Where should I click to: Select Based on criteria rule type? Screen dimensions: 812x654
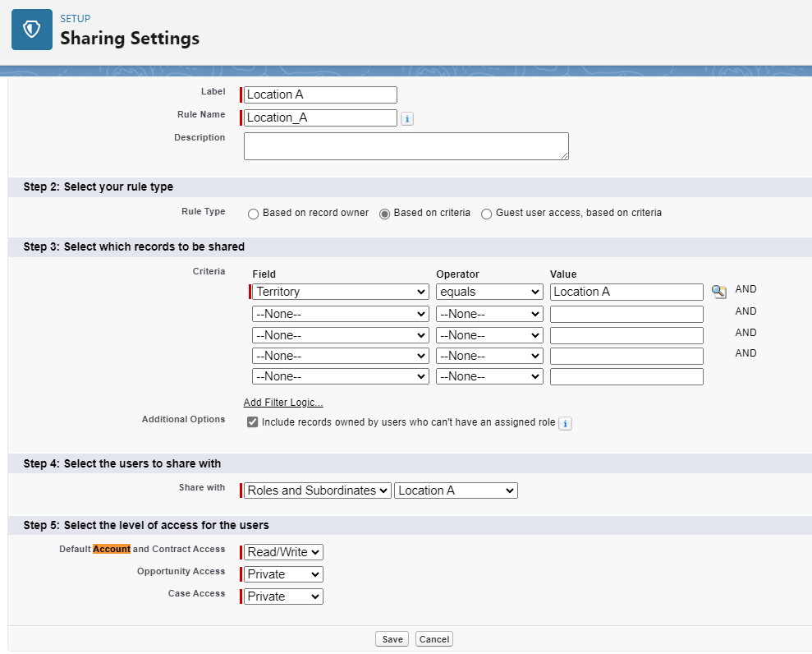click(x=384, y=214)
